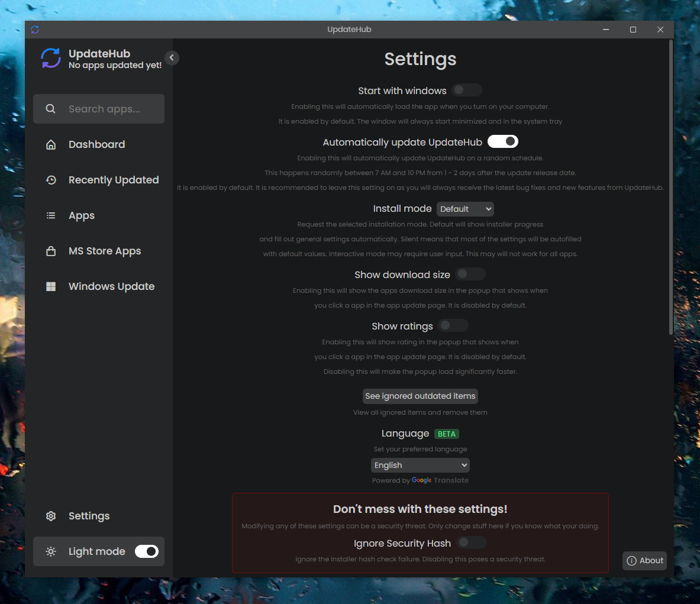Turn on Show download size
Viewport: 700px width, 604px height.
[x=470, y=274]
